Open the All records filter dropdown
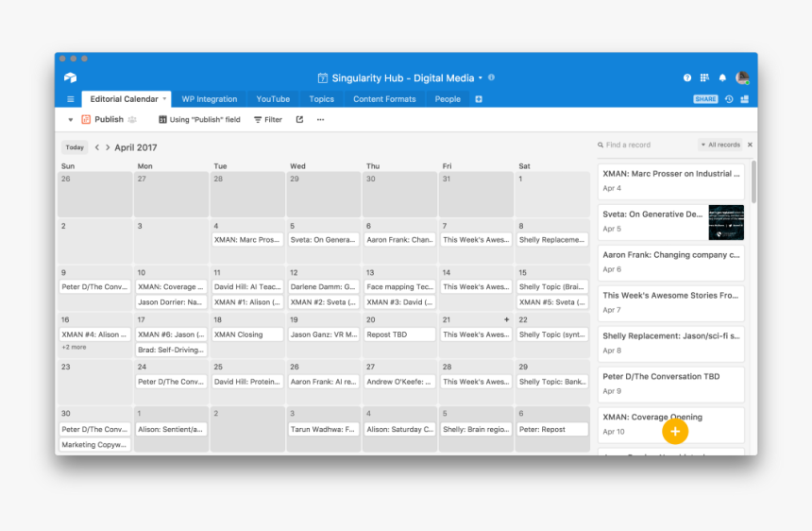Screen dimensions: 812x531 pos(719,145)
